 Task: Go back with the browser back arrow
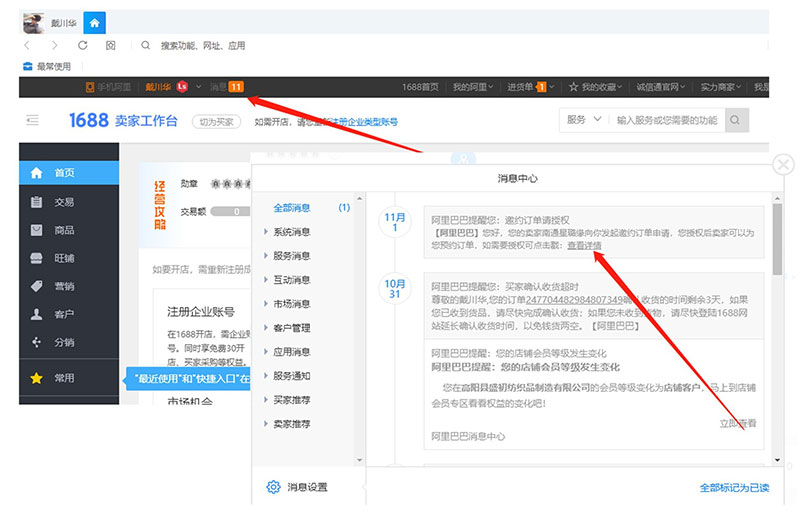click(x=27, y=45)
